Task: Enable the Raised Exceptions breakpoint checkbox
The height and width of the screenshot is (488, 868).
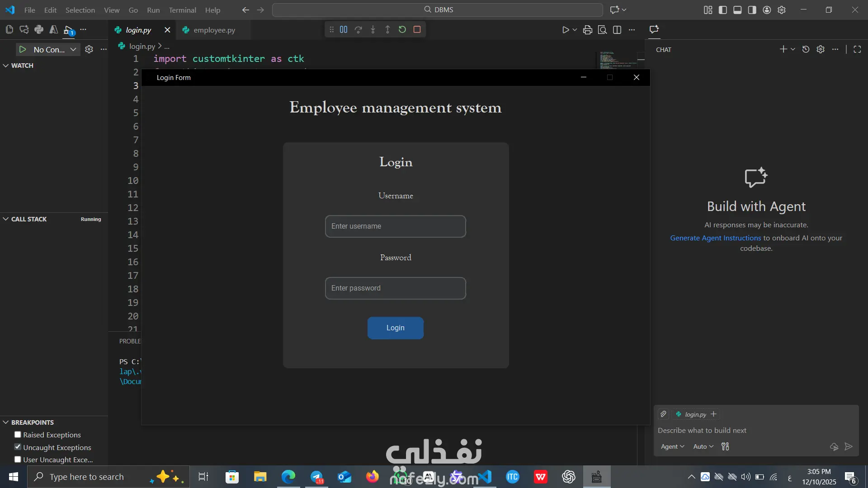Action: click(x=18, y=435)
